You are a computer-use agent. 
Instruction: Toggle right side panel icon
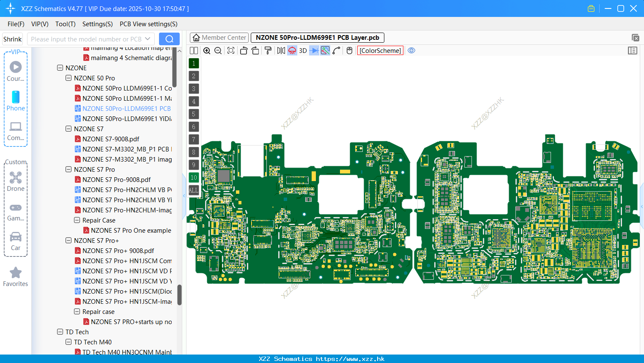(633, 50)
